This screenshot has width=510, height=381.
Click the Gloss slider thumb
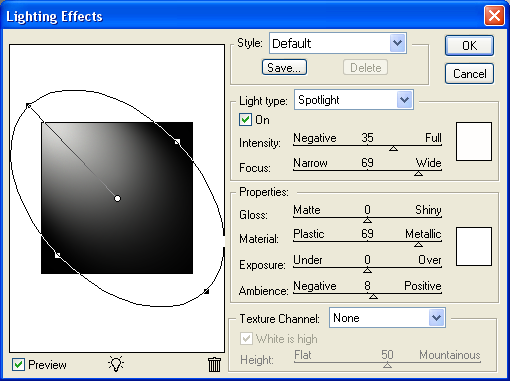point(367,220)
